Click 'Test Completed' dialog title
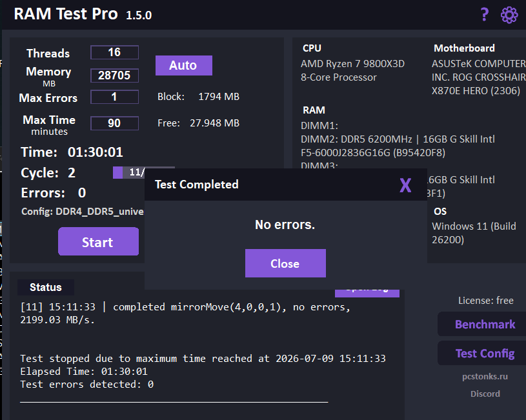 197,185
